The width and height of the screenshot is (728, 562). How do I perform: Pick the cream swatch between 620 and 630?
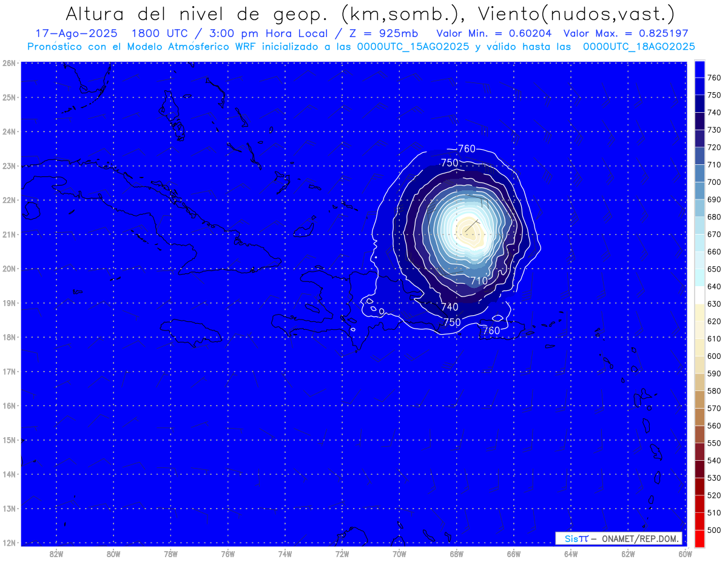pos(699,312)
